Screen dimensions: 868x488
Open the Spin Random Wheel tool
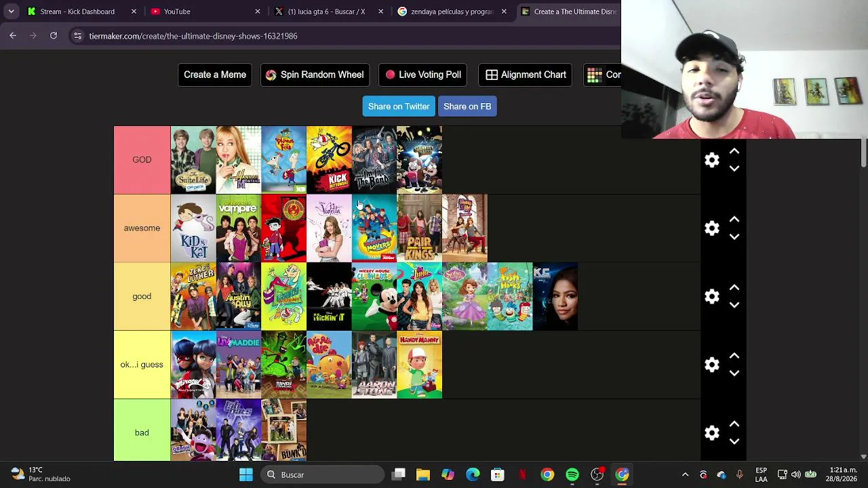[315, 75]
